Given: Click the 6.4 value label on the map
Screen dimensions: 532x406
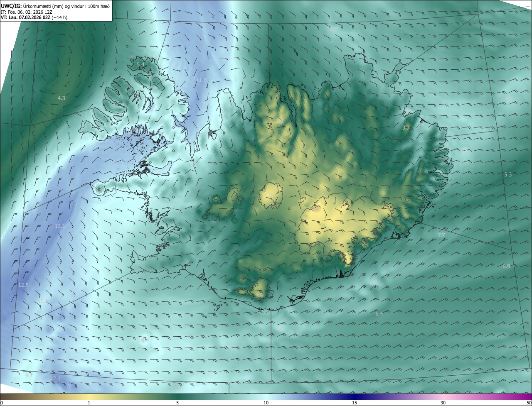Looking at the screenshot, I should [x=379, y=314].
